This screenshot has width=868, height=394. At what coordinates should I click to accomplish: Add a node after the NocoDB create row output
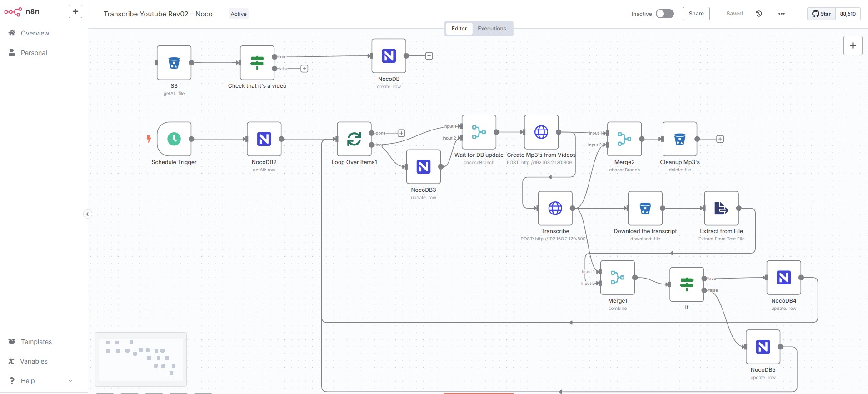[x=429, y=56]
